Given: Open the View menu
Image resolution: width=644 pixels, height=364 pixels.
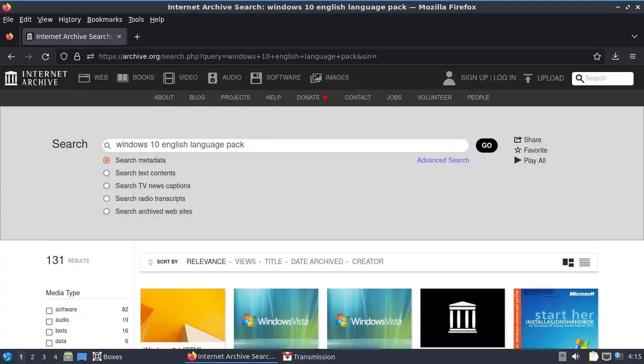Looking at the screenshot, I should (x=45, y=19).
